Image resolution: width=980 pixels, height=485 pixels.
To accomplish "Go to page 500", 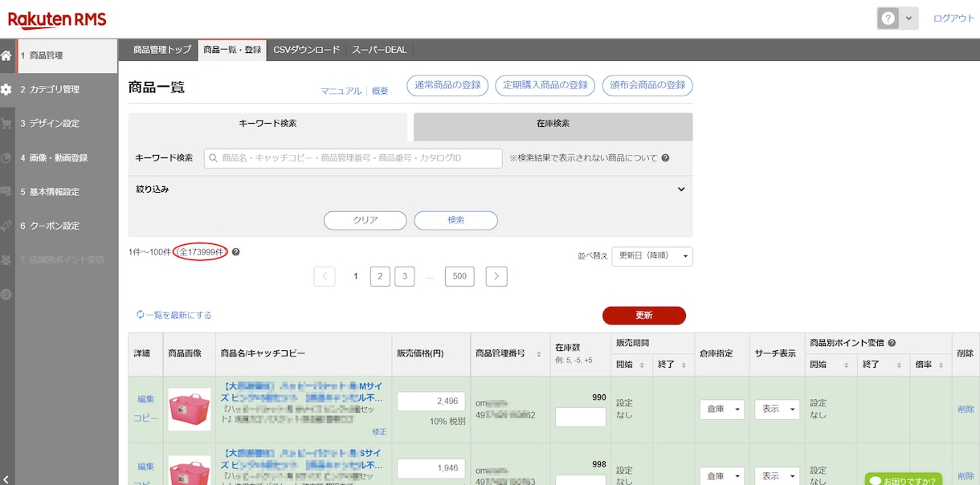I will click(x=459, y=276).
